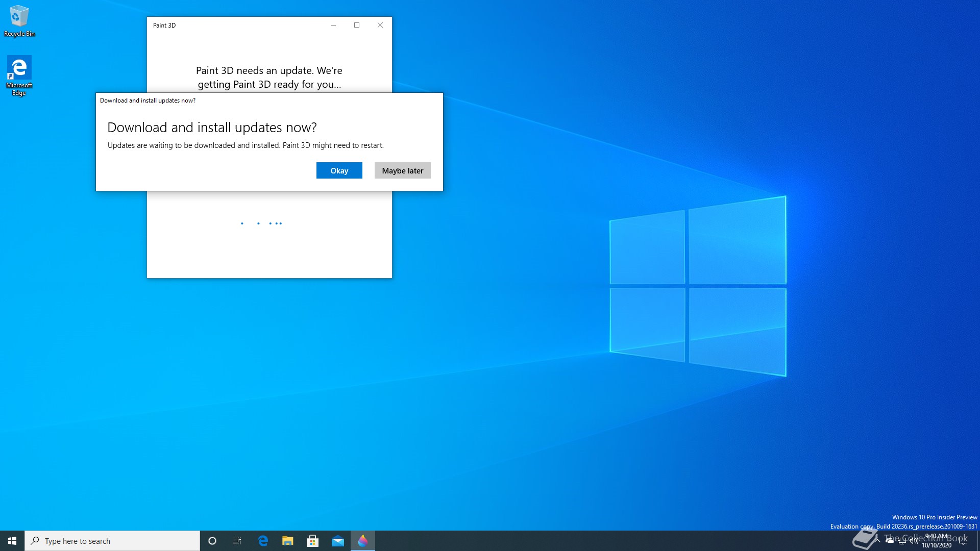Open the Action Center notifications icon

pos(963,541)
